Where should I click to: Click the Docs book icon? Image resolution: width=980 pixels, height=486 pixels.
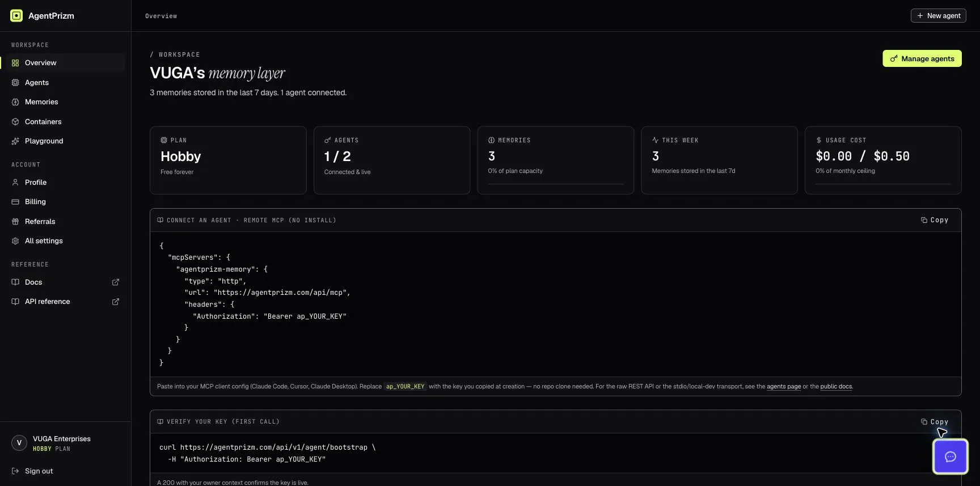pyautogui.click(x=15, y=282)
